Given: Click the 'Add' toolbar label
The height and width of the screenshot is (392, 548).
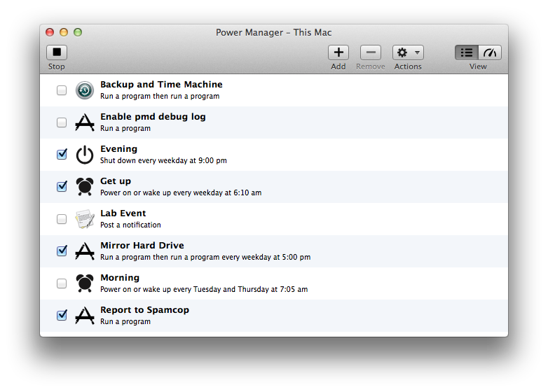Looking at the screenshot, I should 338,66.
